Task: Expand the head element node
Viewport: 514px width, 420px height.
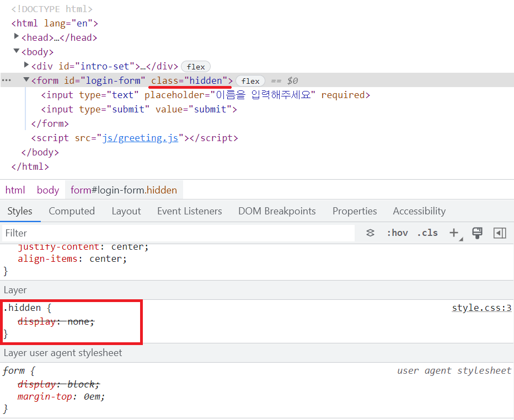Action: coord(17,36)
